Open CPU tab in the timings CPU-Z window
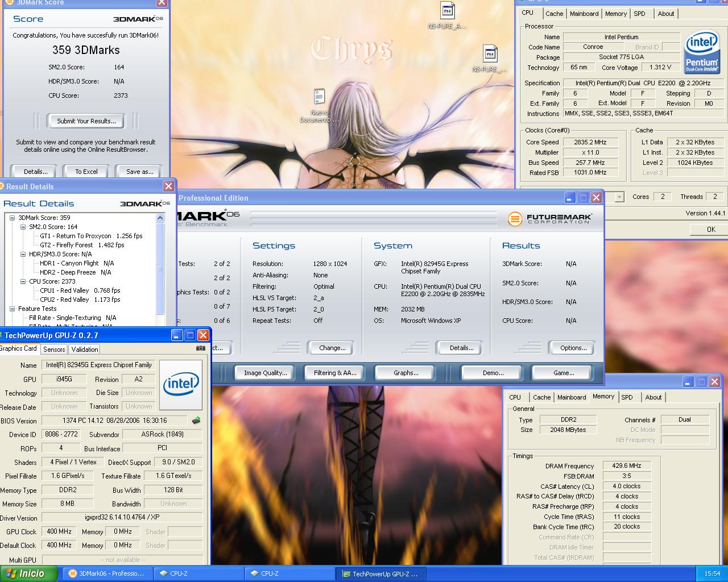Viewport: 728px width, 582px height. (515, 397)
